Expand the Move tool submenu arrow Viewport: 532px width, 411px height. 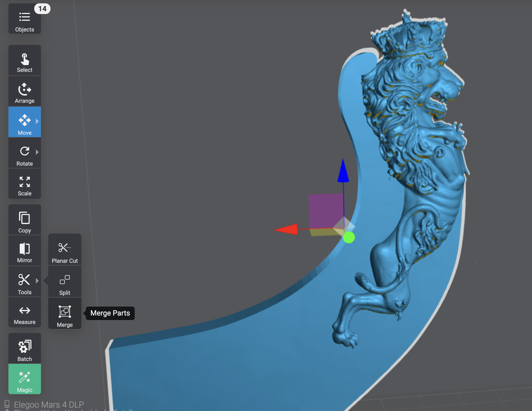point(37,121)
